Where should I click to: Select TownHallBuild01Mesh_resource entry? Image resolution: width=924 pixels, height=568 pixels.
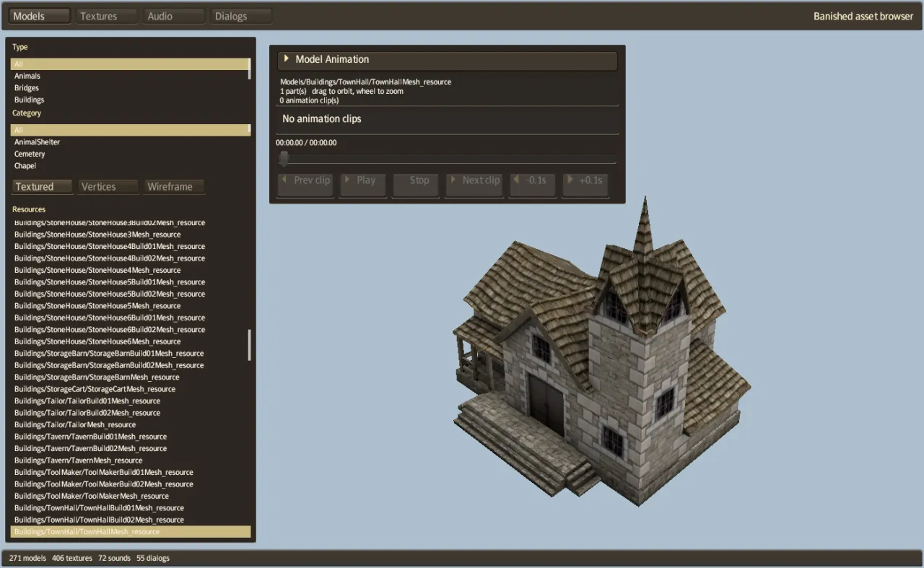[130, 508]
